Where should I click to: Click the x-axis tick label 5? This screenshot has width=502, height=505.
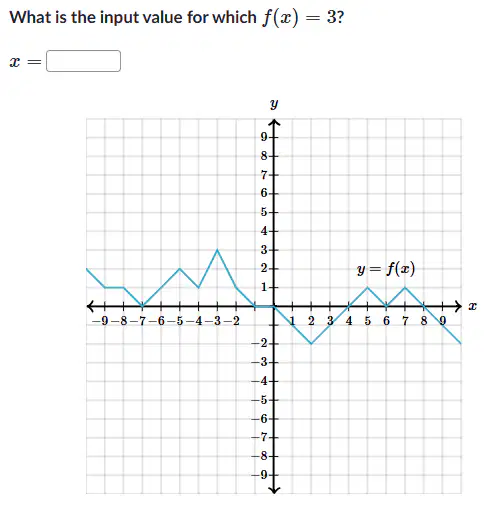[367, 321]
